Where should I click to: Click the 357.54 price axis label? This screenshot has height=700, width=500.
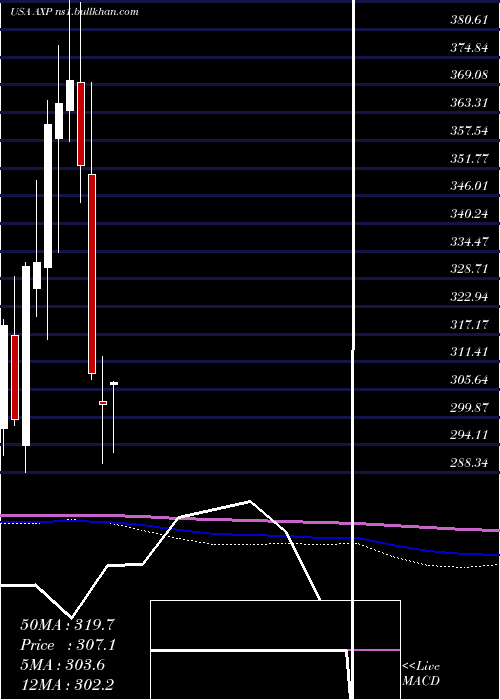coord(469,131)
